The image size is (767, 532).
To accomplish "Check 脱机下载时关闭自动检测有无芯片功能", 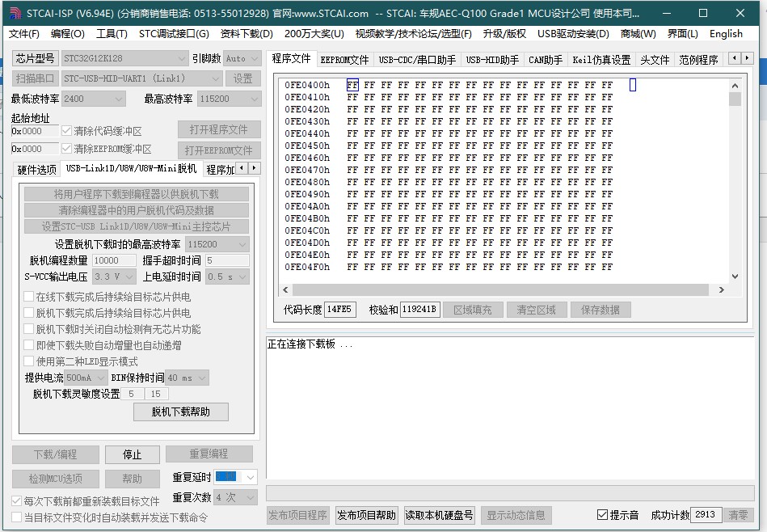I will pos(29,329).
